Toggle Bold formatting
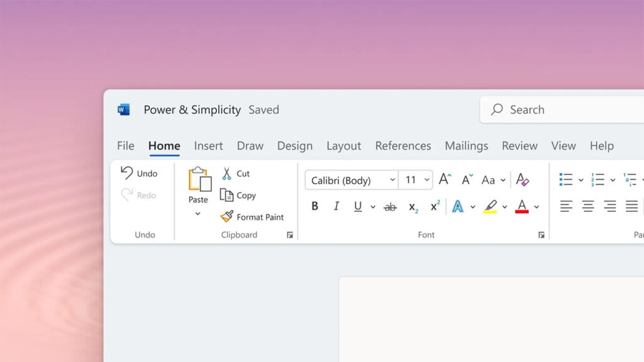This screenshot has width=644, height=362. pyautogui.click(x=315, y=206)
